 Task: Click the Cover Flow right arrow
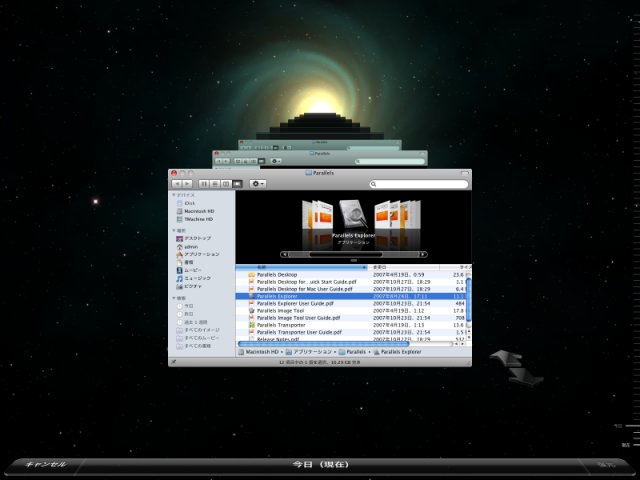[x=423, y=255]
